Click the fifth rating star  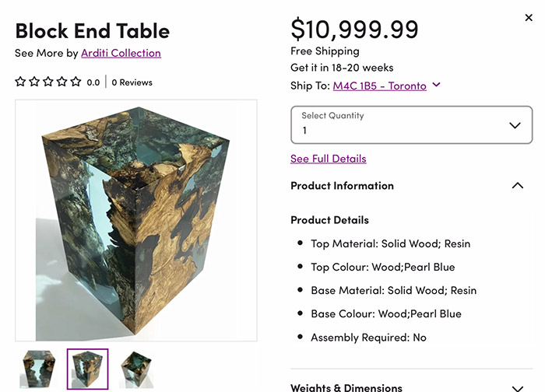[x=76, y=82]
